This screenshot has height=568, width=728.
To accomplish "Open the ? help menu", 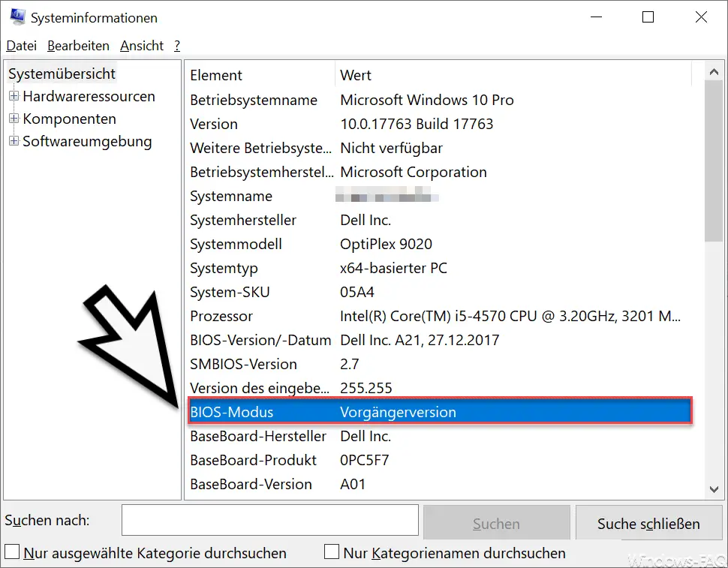I will pos(177,46).
